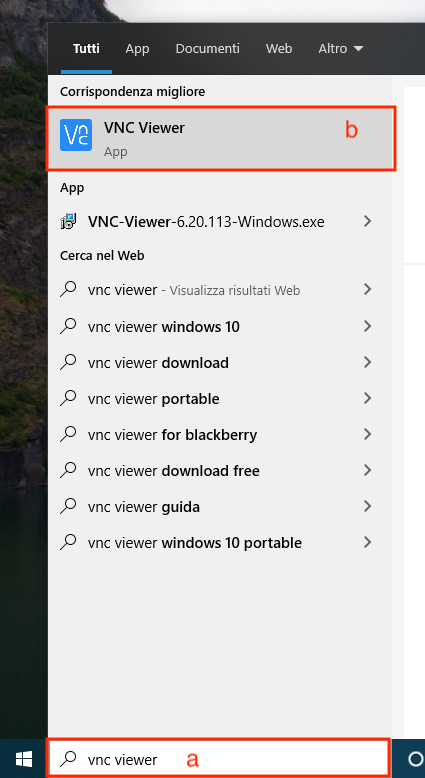Screen dimensions: 425x778
Task: Open the VNC Viewer app icon
Action: [76, 135]
